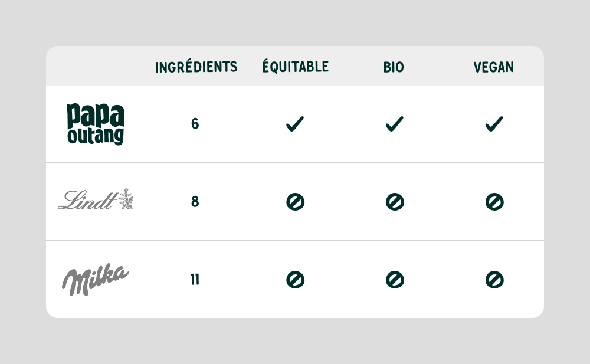Click the Milka brand logo
This screenshot has height=364, width=590.
point(96,280)
